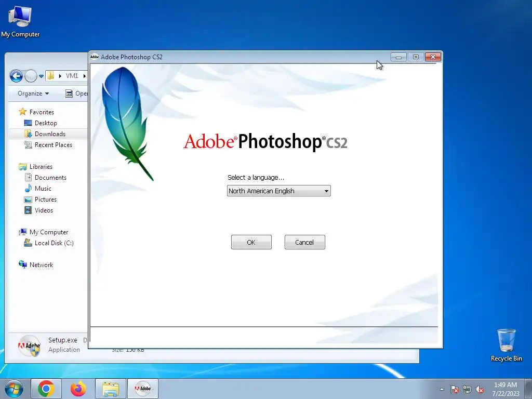Switch to the File Explorer taskbar button
Viewport: 532px width, 399px height.
pos(111,389)
